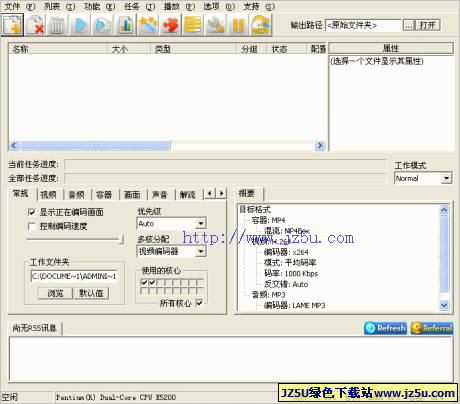
Task: Select the 编码器: LAME MP3 tree item
Action: coord(295,305)
